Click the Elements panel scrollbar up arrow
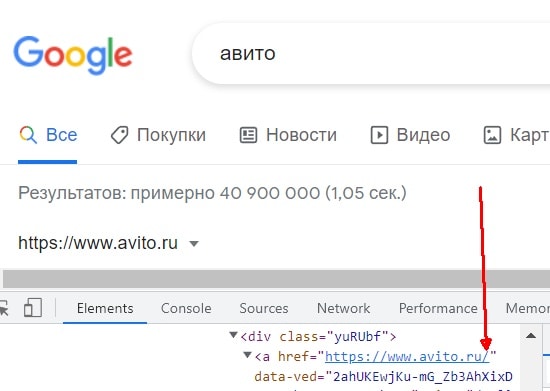550x391 pixels. [x=531, y=336]
